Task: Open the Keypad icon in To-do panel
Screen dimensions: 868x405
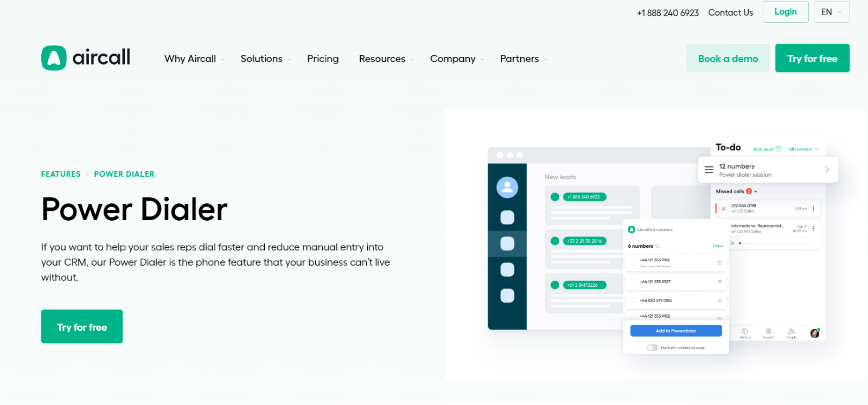Action: (x=768, y=331)
